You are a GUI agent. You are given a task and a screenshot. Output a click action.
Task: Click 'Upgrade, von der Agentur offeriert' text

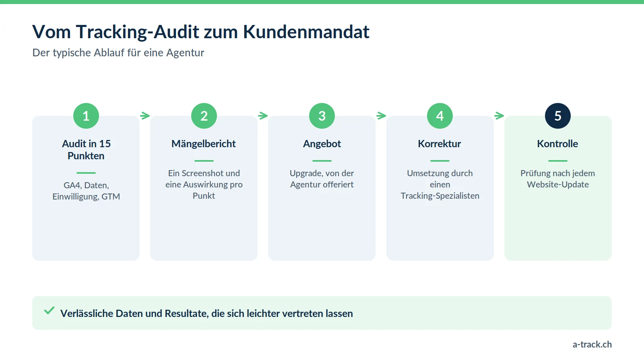pos(322,179)
